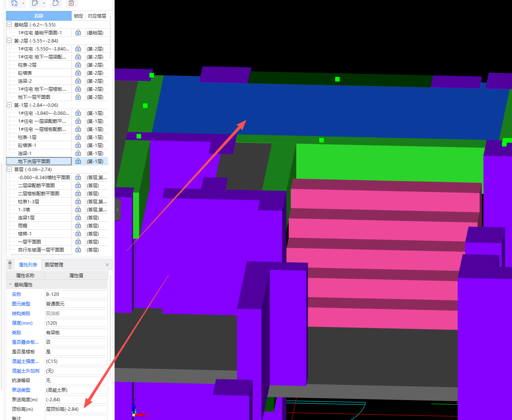Toggle lock for 地下夹层平面图 row

point(78,162)
